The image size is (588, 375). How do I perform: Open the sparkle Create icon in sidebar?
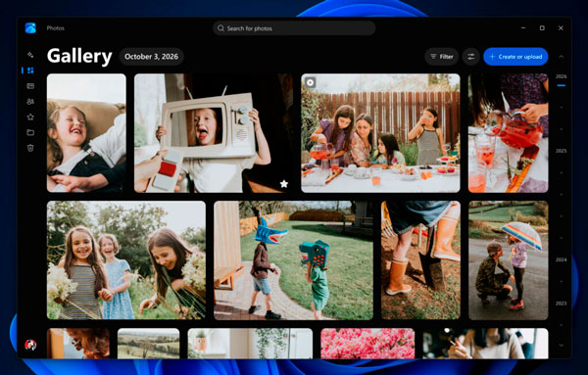click(x=30, y=55)
